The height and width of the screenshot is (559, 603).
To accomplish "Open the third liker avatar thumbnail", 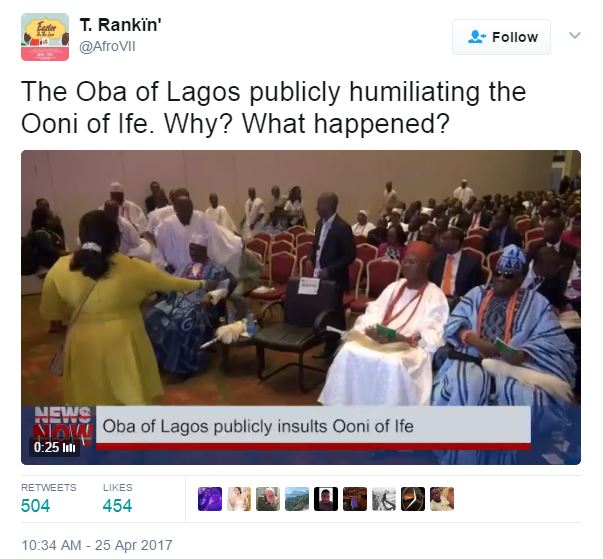I will (x=268, y=499).
